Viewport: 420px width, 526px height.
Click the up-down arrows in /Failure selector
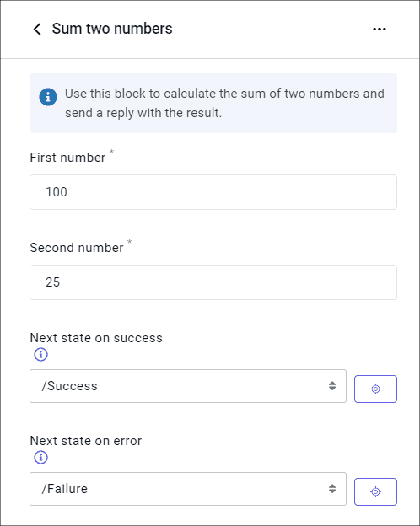tap(332, 488)
